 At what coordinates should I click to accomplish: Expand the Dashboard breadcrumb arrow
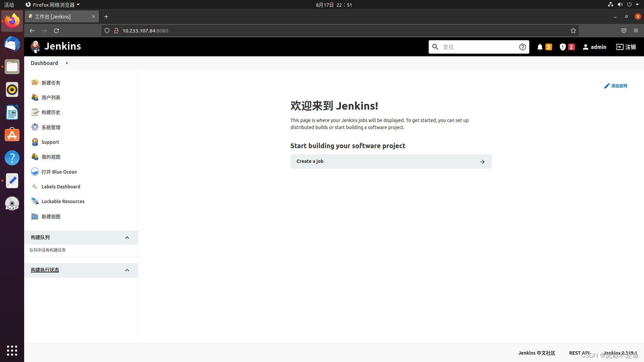pos(67,63)
